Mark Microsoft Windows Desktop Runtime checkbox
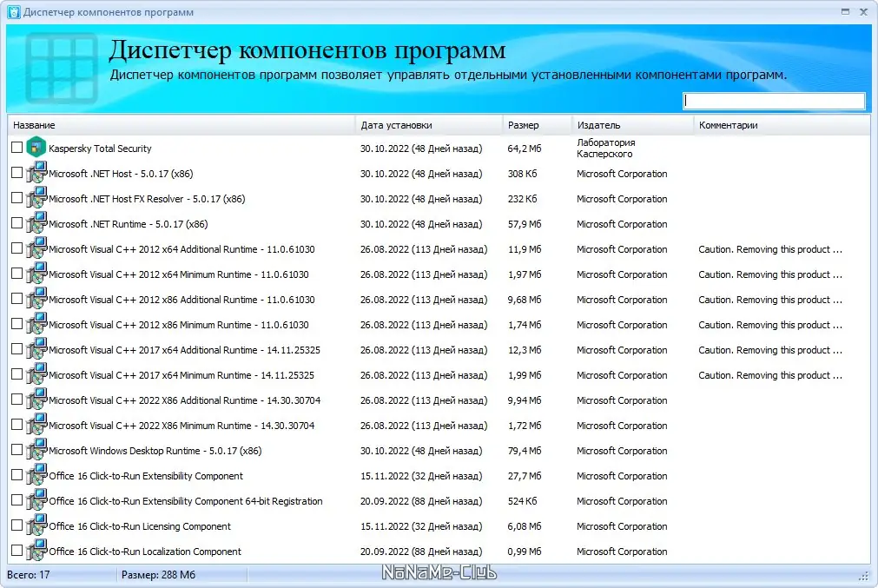 tap(17, 450)
